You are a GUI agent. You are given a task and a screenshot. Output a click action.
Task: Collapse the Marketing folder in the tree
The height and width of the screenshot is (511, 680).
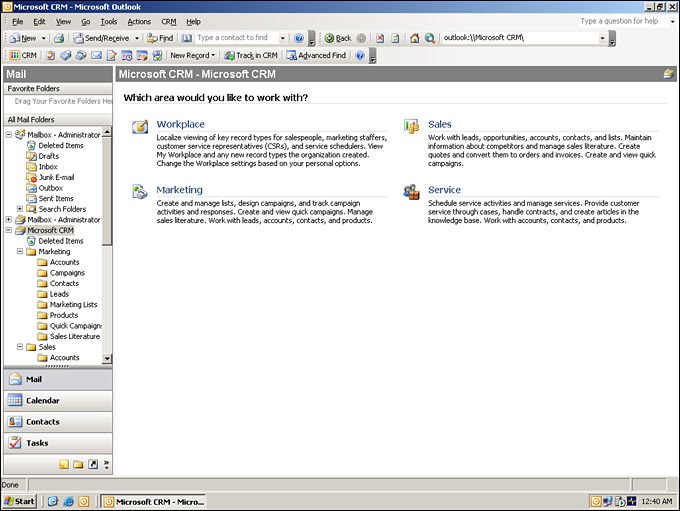pos(20,251)
